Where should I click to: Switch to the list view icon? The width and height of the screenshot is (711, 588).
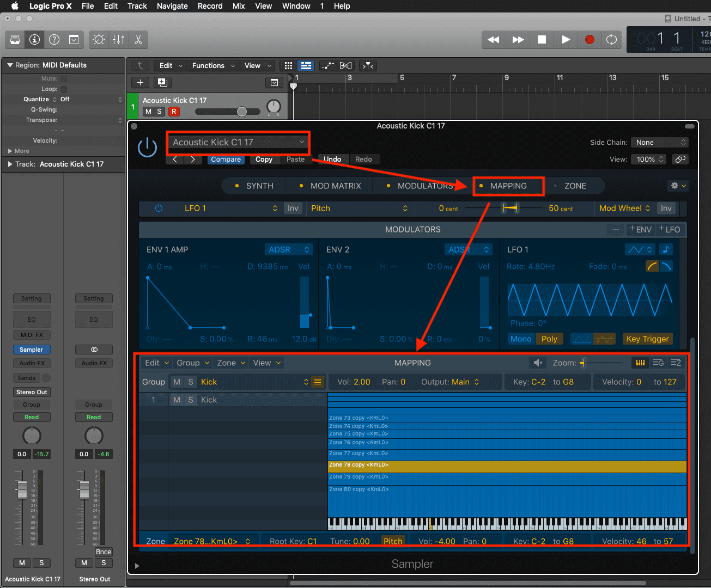coord(306,65)
